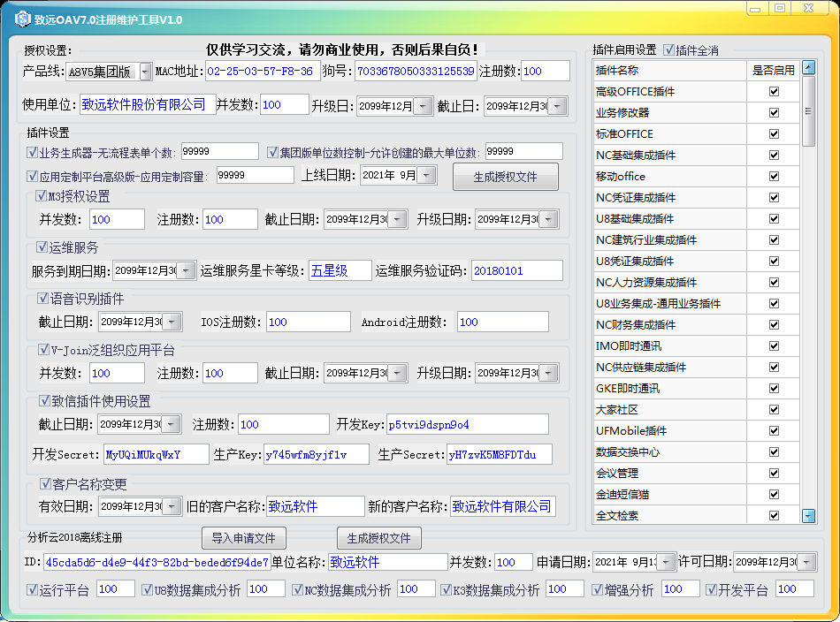Toggle V-Join泛组织应用平台 checkbox
Screen dimensions: 840x622
click(44, 350)
